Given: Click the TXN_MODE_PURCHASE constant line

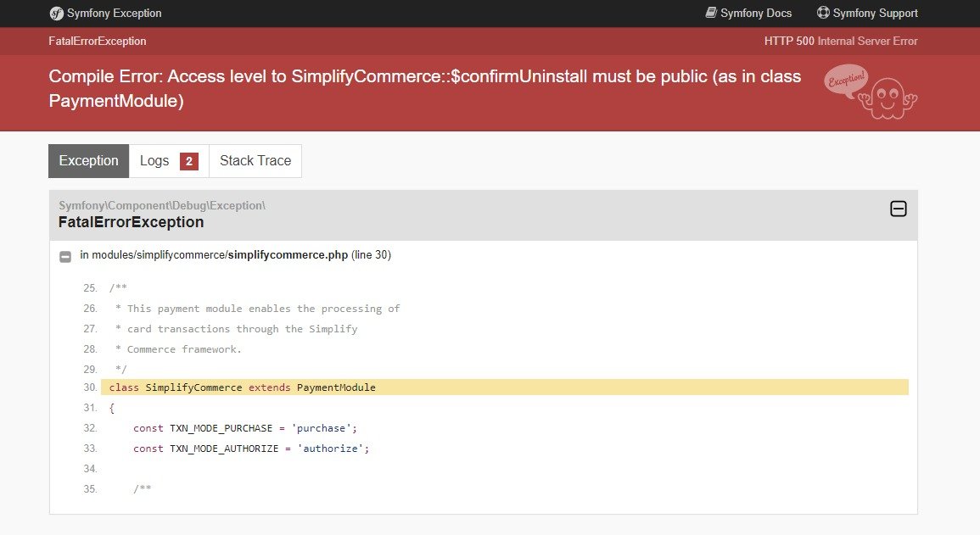Looking at the screenshot, I should [245, 428].
